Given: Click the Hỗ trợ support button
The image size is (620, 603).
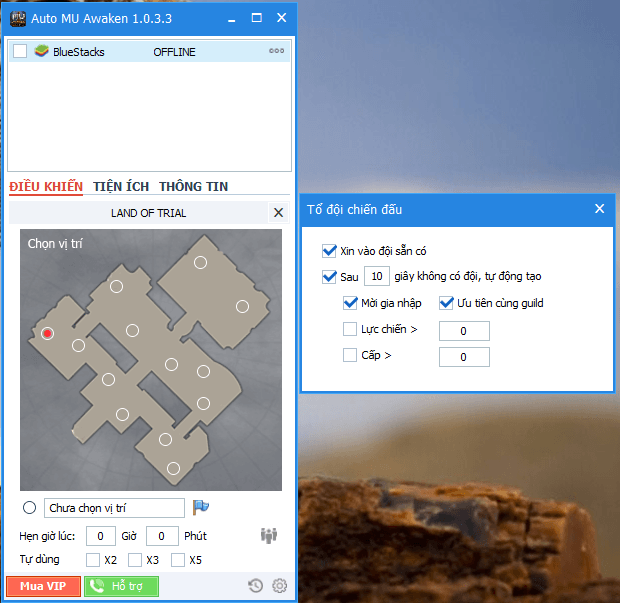Looking at the screenshot, I should point(121,586).
